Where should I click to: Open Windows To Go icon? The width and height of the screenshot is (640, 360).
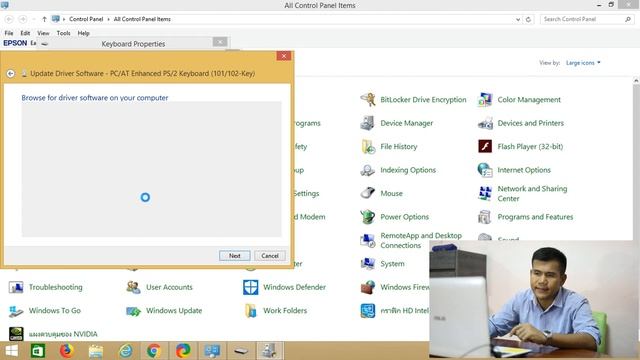(16, 311)
